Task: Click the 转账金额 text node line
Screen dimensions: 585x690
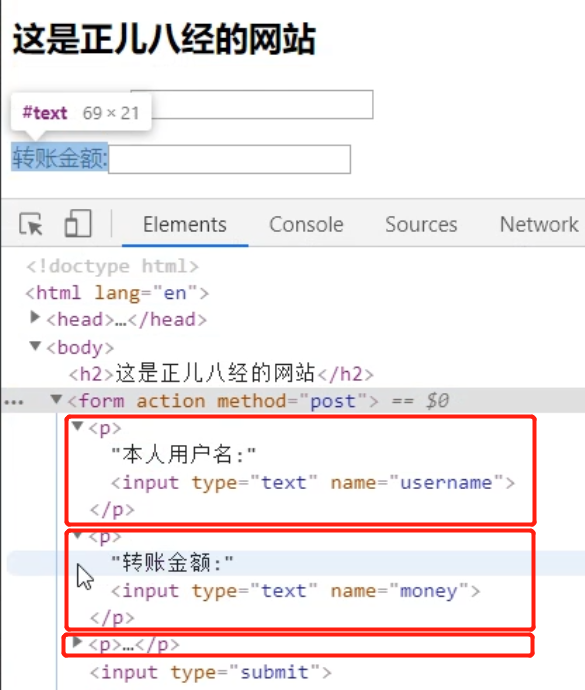Action: (x=172, y=563)
